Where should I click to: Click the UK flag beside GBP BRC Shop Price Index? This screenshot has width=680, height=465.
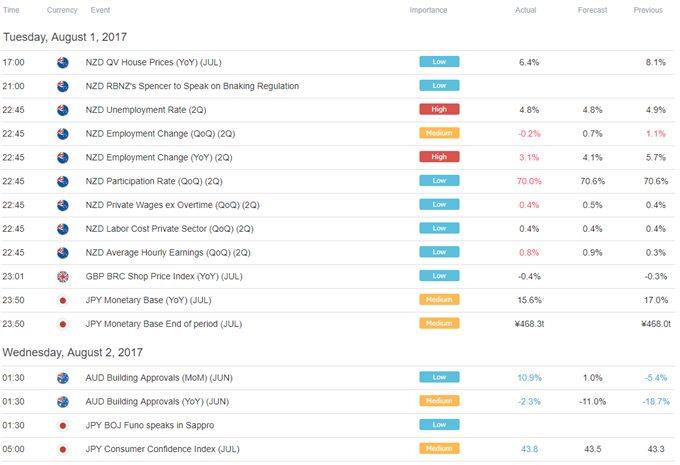[62, 276]
